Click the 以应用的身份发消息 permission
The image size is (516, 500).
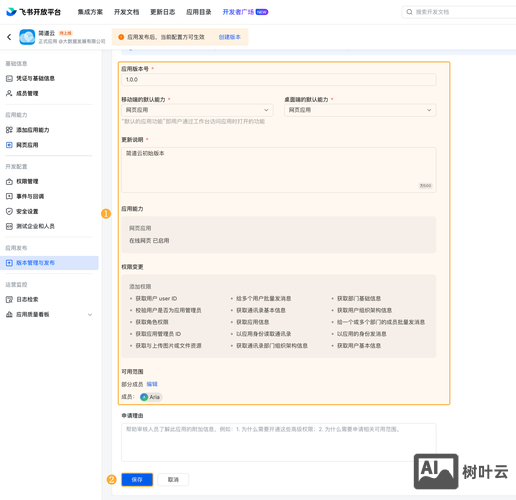tap(362, 334)
